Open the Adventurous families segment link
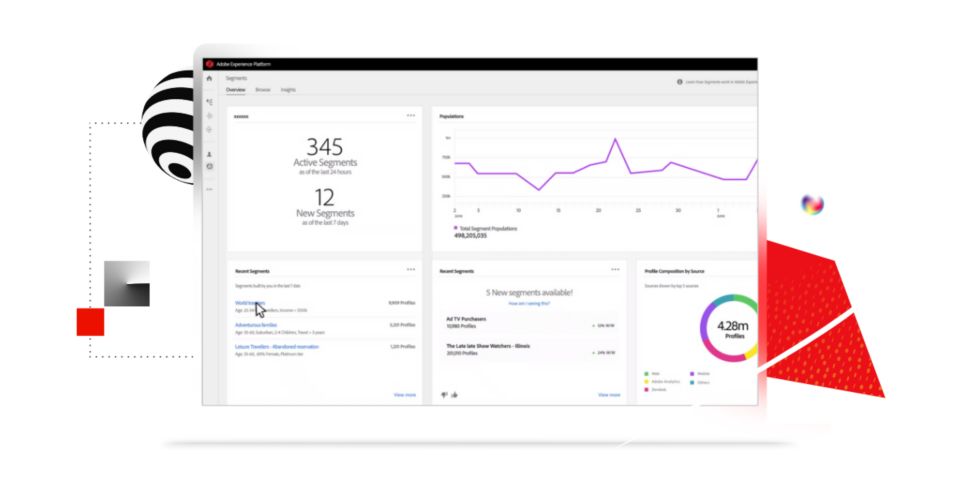This screenshot has height=480, width=960. 256,324
